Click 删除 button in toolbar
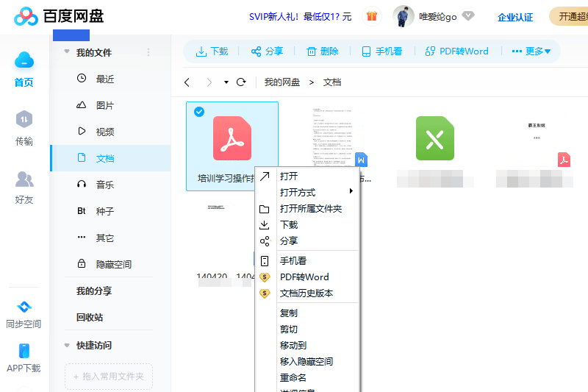Screen dimensions: 588x392 (x=323, y=51)
